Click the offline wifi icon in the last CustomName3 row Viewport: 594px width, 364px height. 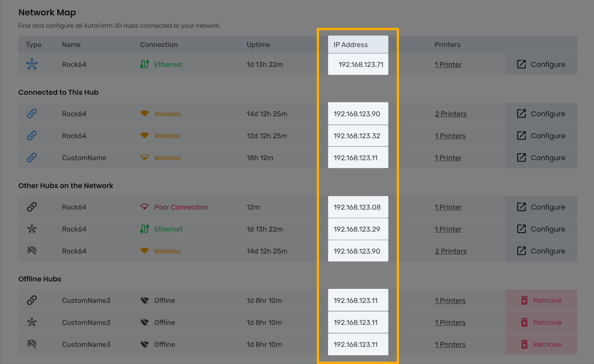(x=144, y=344)
